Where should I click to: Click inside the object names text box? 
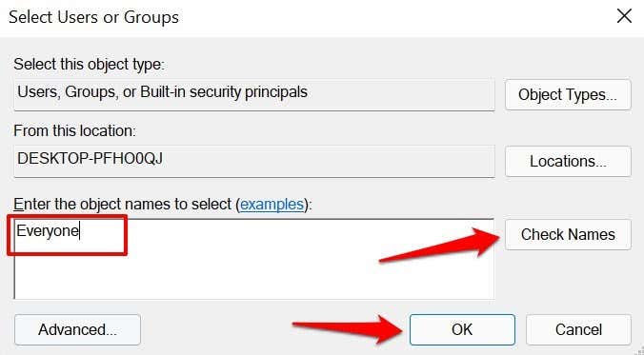tap(253, 259)
